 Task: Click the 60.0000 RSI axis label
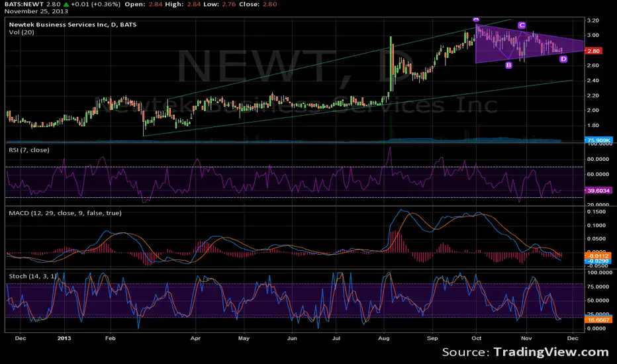pyautogui.click(x=598, y=174)
